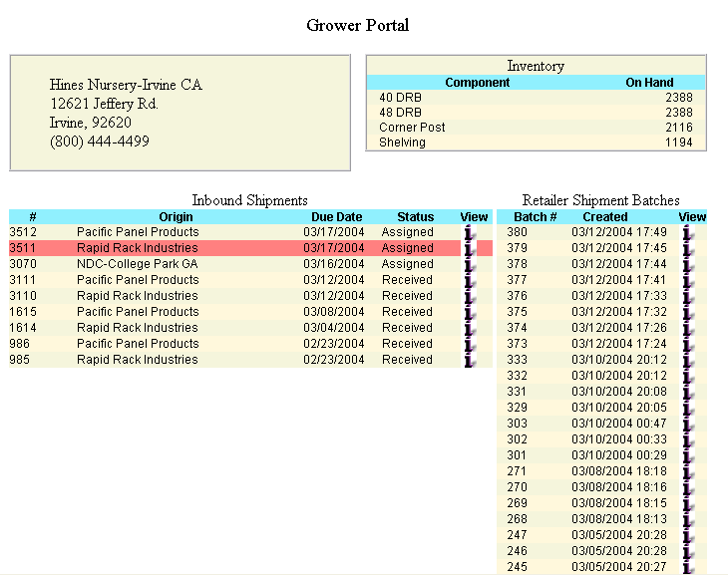This screenshot has height=576, width=728.
Task: Click Assigned status of shipment 3070
Action: tap(407, 264)
